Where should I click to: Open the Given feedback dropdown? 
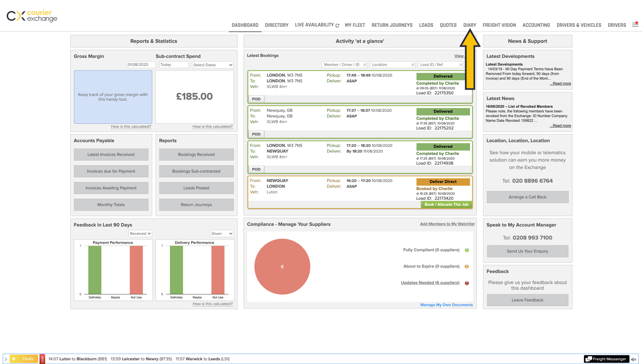click(222, 234)
